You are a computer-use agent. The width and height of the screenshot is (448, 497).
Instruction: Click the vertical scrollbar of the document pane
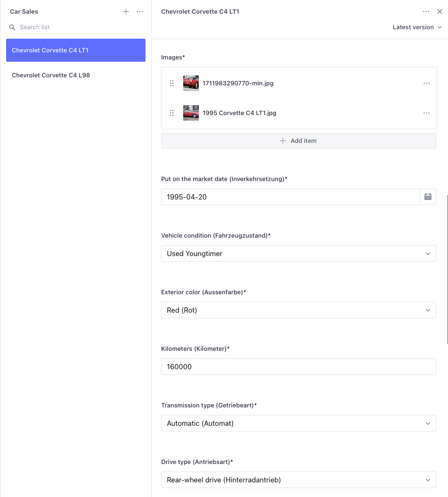[447, 269]
